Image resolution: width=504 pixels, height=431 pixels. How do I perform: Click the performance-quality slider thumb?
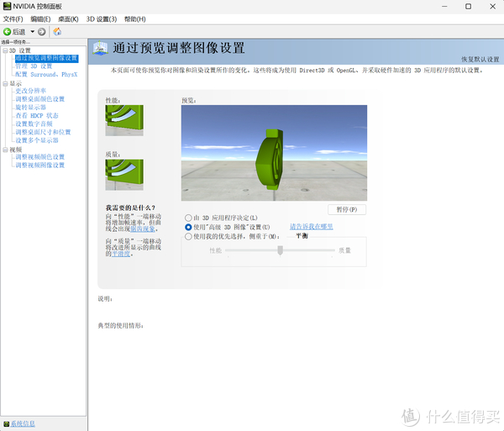(281, 250)
